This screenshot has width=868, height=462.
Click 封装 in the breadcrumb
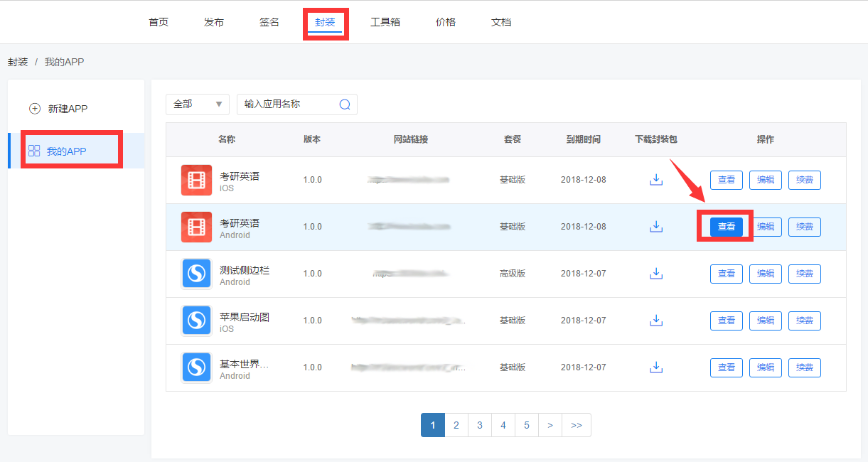coord(18,62)
